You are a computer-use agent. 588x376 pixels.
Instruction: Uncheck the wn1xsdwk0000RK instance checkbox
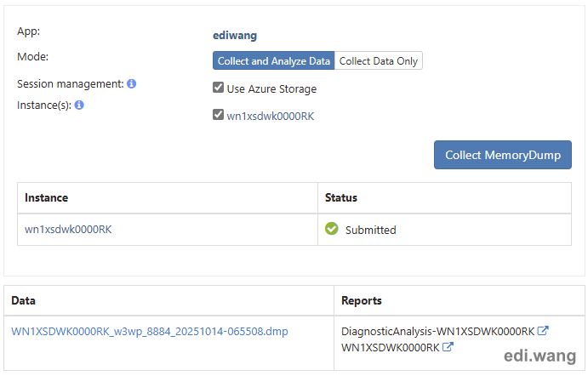[219, 116]
